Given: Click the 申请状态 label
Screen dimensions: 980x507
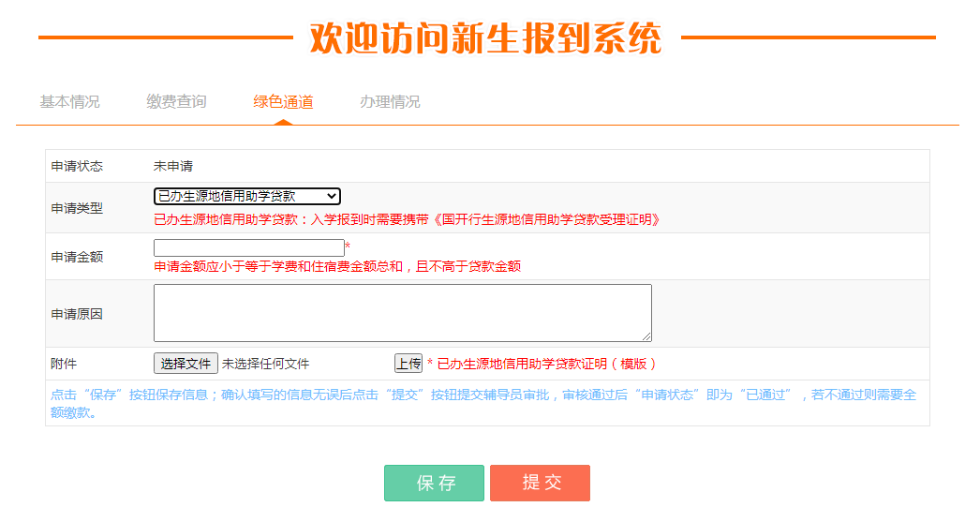Looking at the screenshot, I should click(x=77, y=166).
